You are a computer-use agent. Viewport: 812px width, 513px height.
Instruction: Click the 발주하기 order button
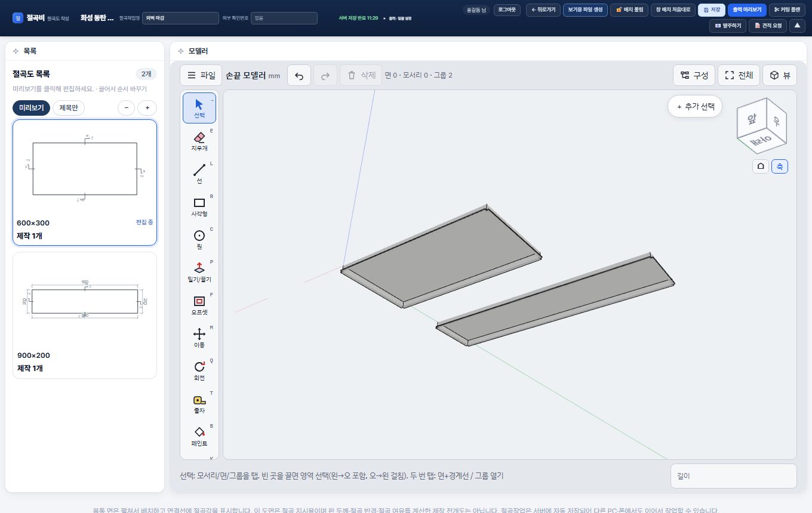[x=728, y=26]
